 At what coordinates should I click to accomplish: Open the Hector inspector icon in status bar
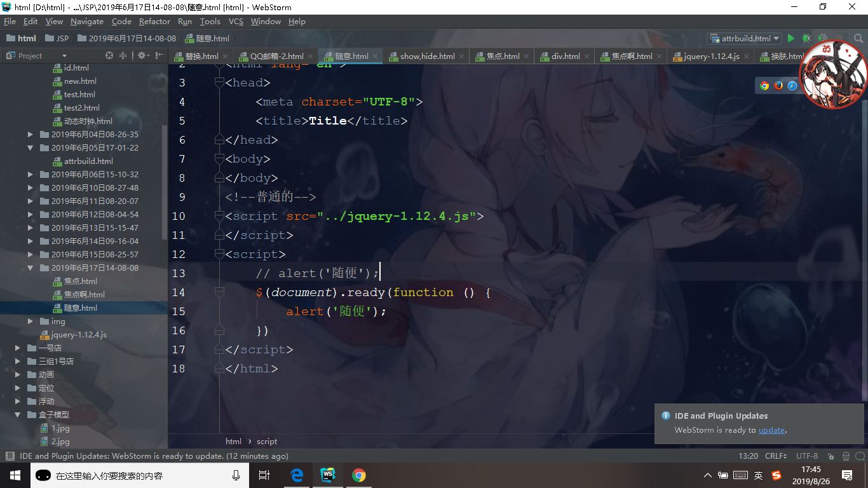846,456
